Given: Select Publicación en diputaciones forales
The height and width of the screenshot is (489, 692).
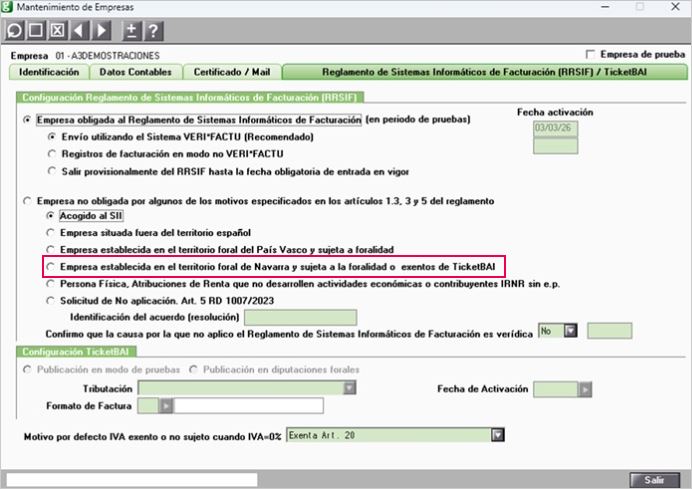Looking at the screenshot, I should [193, 369].
